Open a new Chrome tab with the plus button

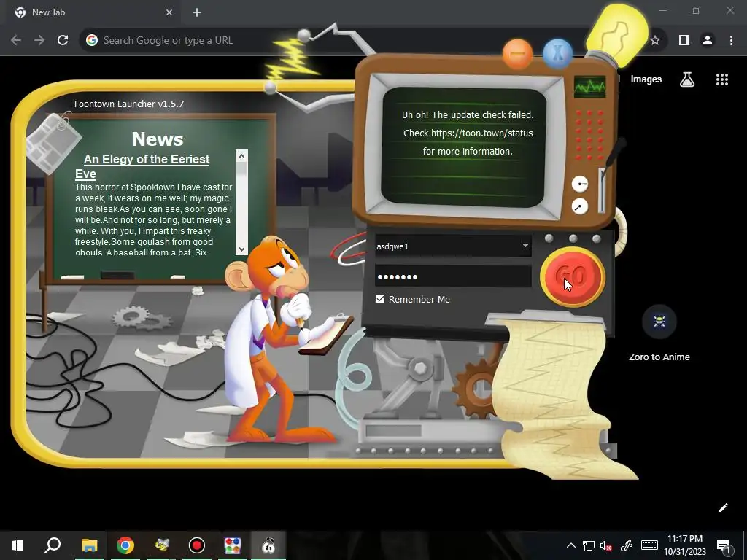(x=197, y=12)
